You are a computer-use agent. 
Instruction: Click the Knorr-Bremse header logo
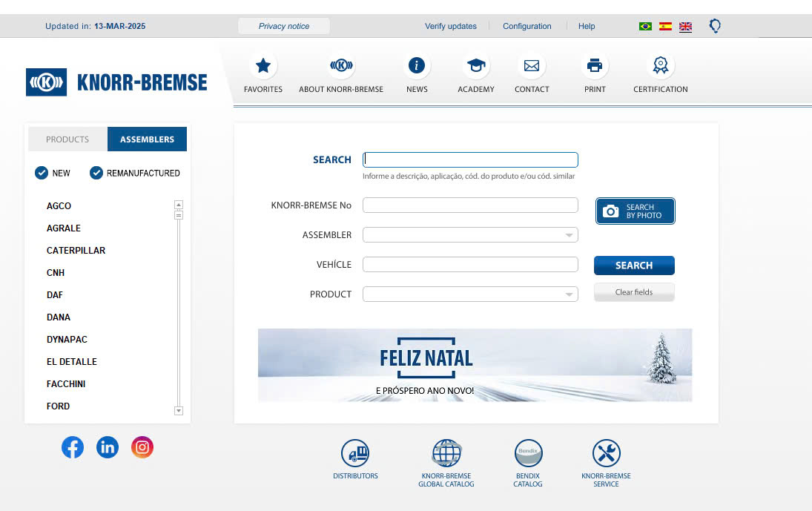click(x=116, y=82)
